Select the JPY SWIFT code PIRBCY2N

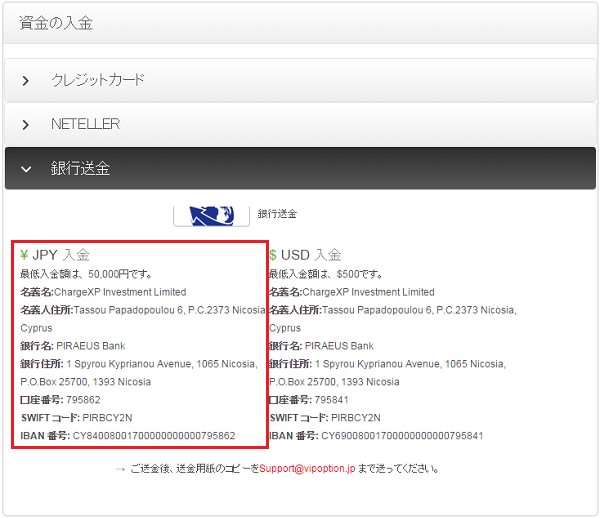[108, 418]
